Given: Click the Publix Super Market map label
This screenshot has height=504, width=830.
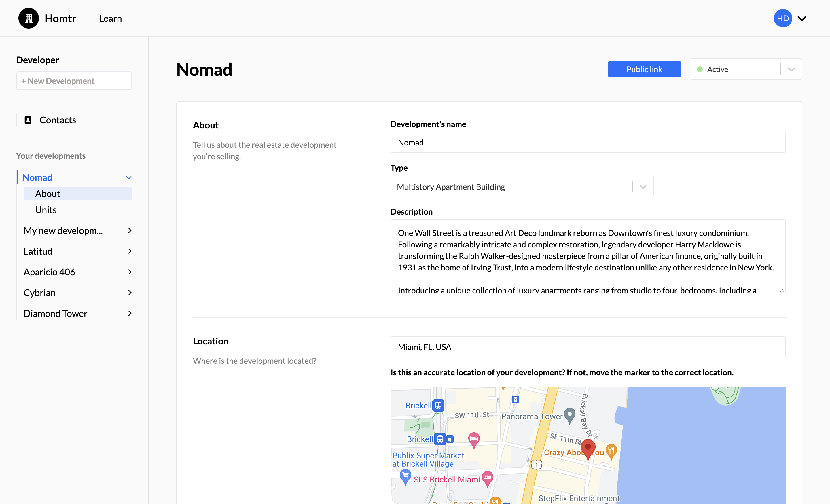Looking at the screenshot, I should click(428, 460).
